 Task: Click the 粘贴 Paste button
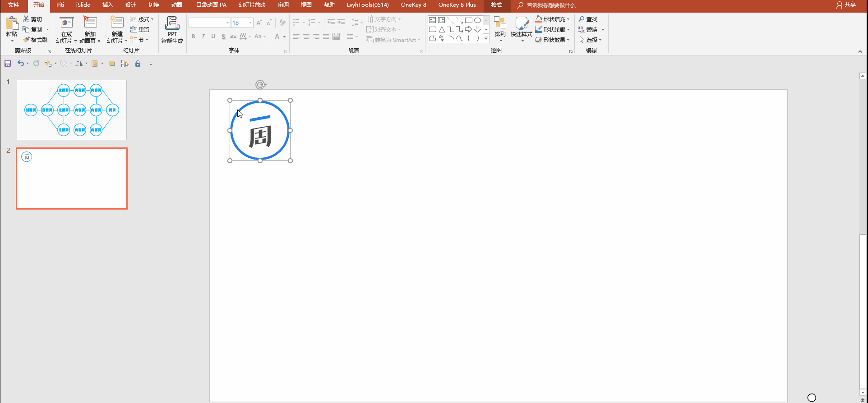click(12, 29)
